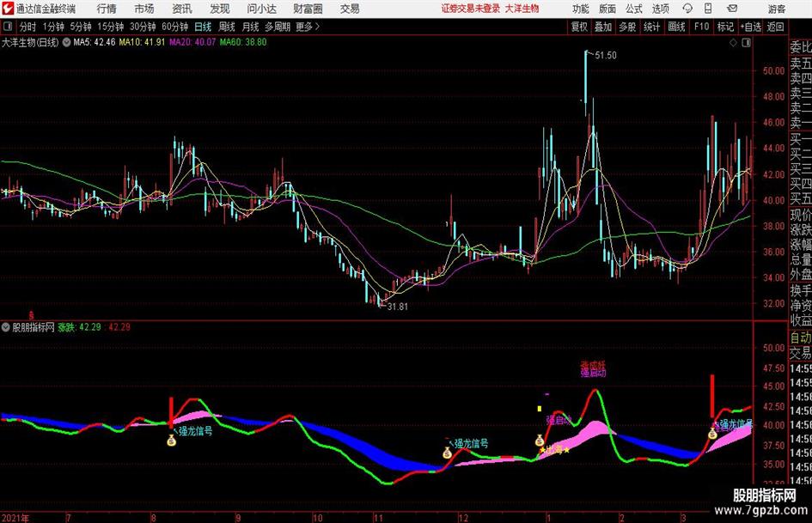Switch to 周线 weekly period
The width and height of the screenshot is (812, 523).
(227, 27)
